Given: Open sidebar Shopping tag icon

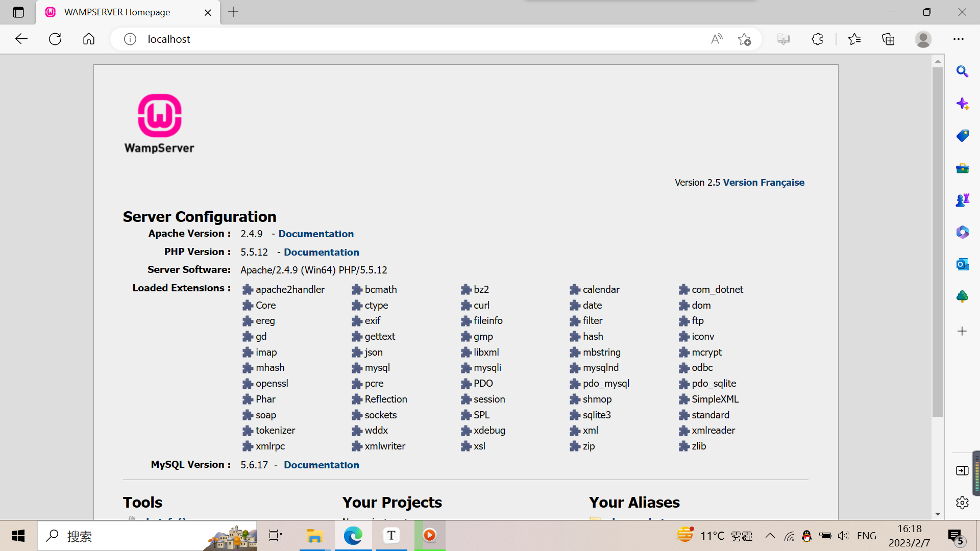Looking at the screenshot, I should click(962, 136).
